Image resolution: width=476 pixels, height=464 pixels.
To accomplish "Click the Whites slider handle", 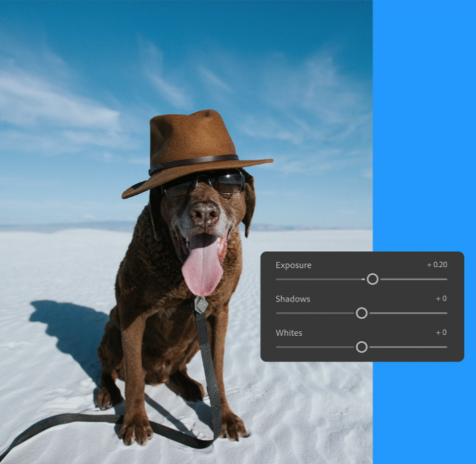I will coord(362,347).
